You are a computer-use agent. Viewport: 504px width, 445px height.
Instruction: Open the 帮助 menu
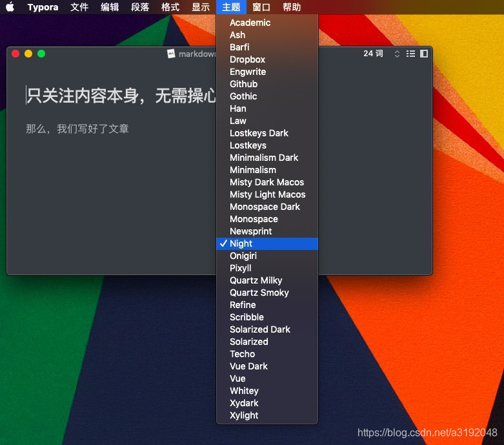292,7
